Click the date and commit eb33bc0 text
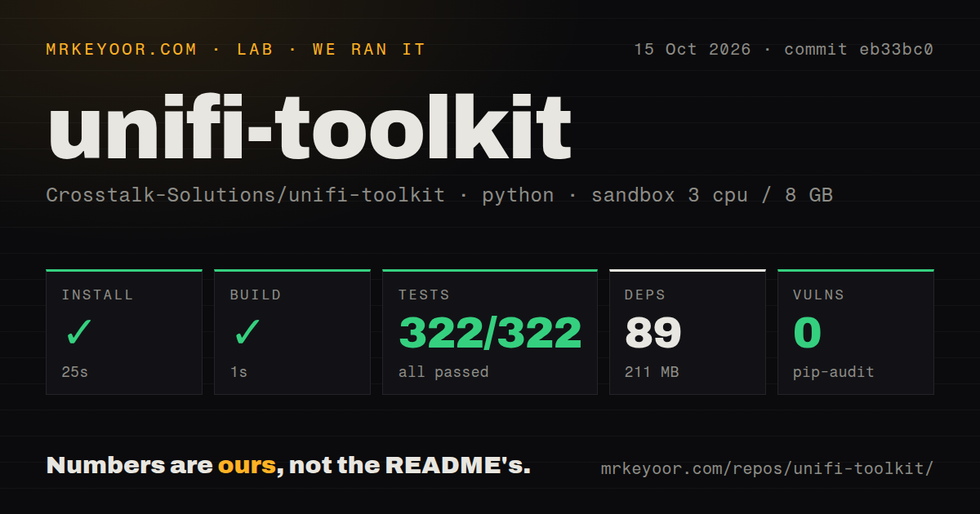Image resolution: width=980 pixels, height=514 pixels. coord(783,50)
